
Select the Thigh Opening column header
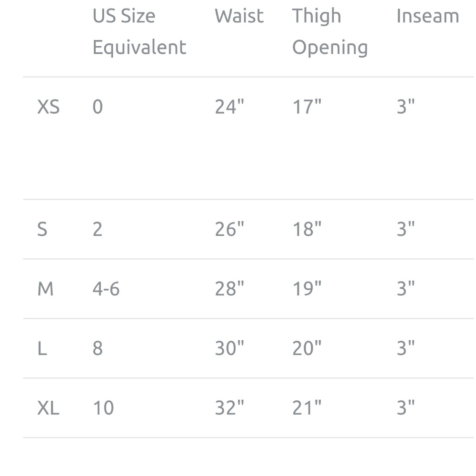330,32
